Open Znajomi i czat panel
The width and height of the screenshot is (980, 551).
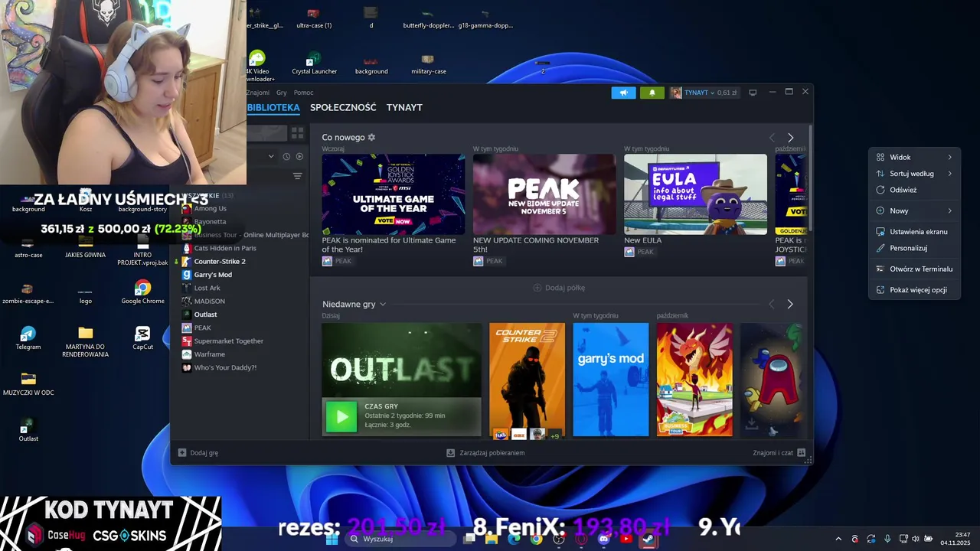(x=779, y=452)
